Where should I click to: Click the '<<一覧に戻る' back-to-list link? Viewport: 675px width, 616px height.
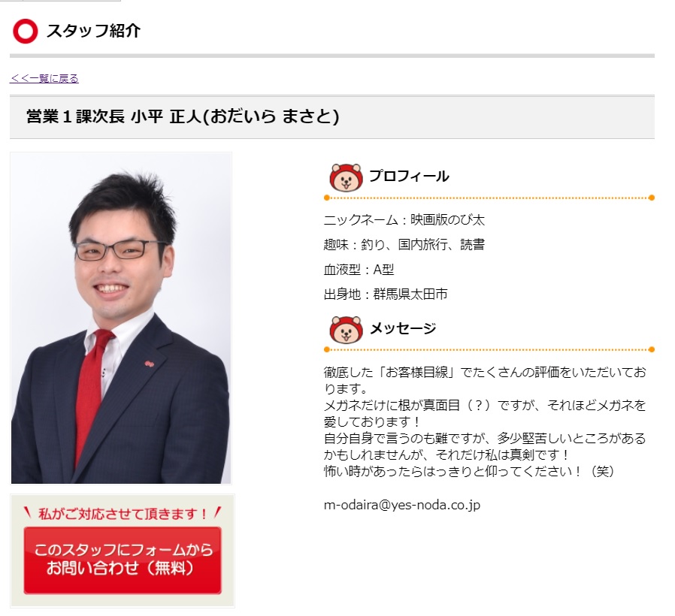click(x=44, y=78)
